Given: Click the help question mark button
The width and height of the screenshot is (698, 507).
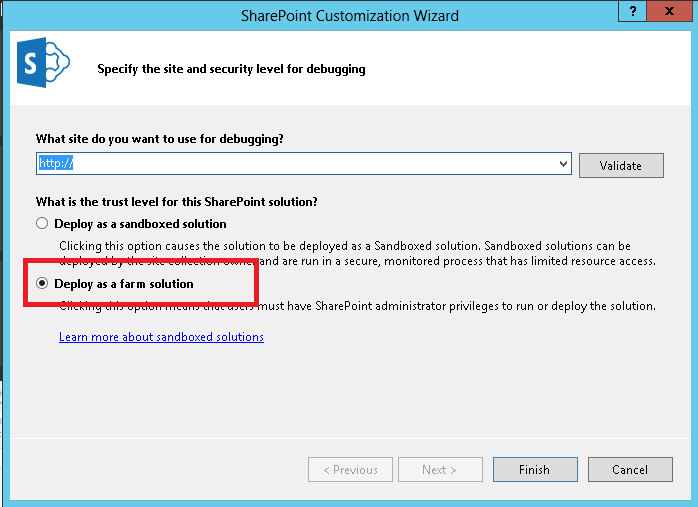Looking at the screenshot, I should click(630, 12).
